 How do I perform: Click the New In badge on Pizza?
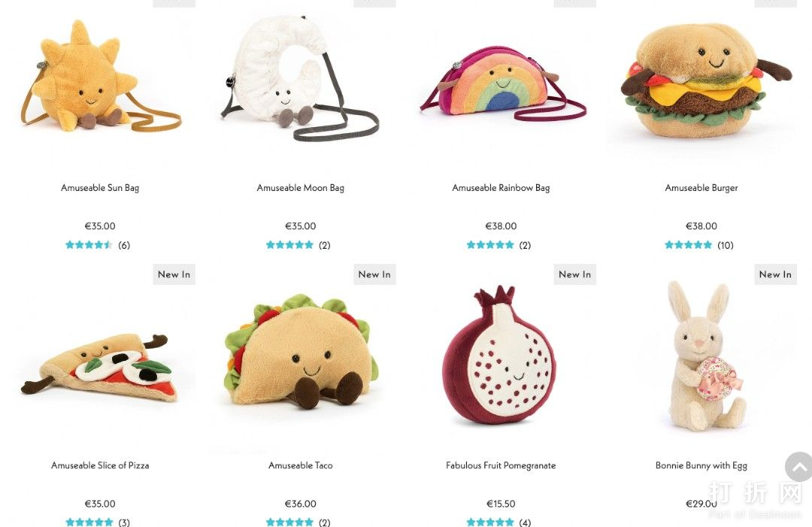tap(174, 274)
